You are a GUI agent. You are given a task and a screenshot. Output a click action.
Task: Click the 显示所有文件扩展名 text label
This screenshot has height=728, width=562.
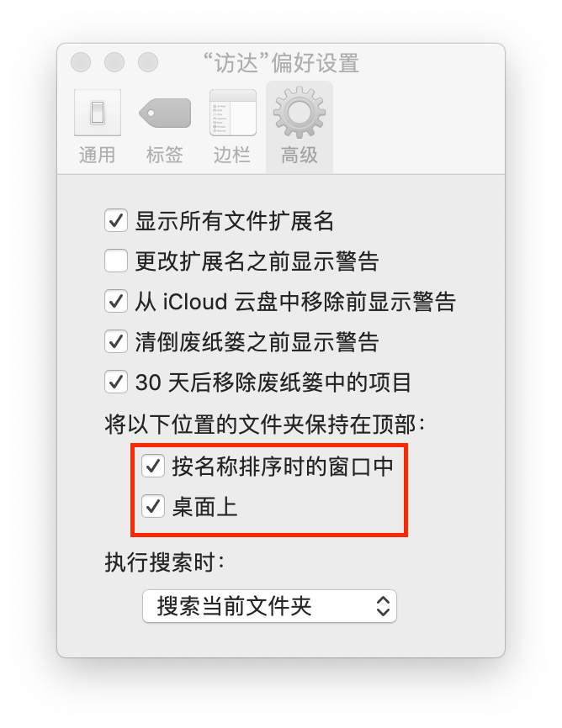point(234,221)
